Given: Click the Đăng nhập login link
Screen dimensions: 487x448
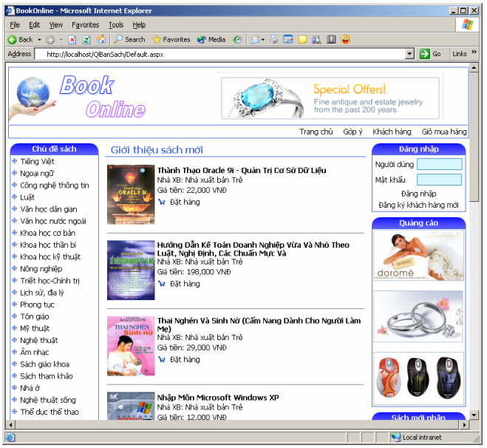Looking at the screenshot, I should click(418, 194).
